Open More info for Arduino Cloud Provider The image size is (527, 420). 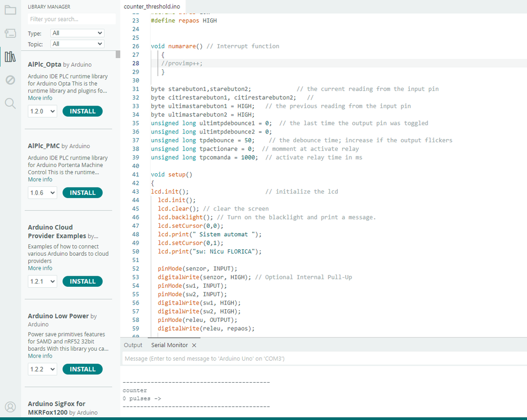(40, 268)
